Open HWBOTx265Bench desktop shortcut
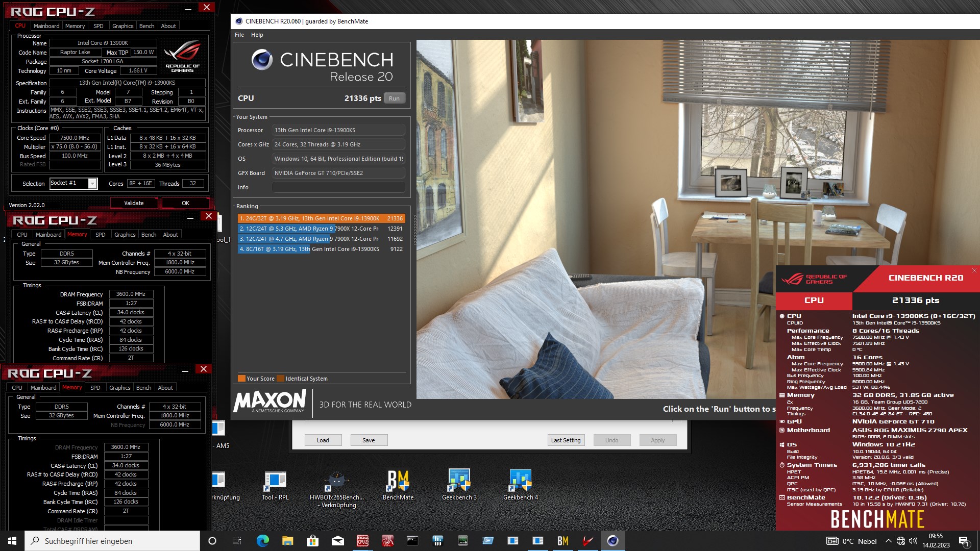The image size is (980, 551). [336, 489]
